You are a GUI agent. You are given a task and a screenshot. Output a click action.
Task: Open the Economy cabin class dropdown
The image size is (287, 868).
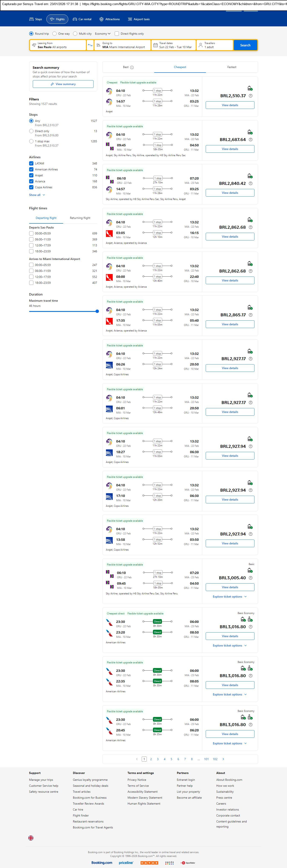coord(102,34)
